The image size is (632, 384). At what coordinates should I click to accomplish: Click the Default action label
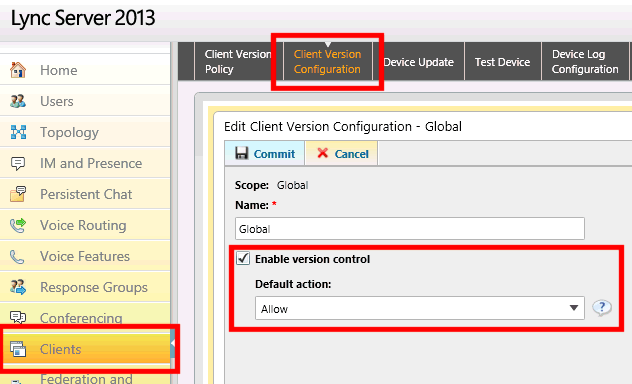pyautogui.click(x=293, y=284)
